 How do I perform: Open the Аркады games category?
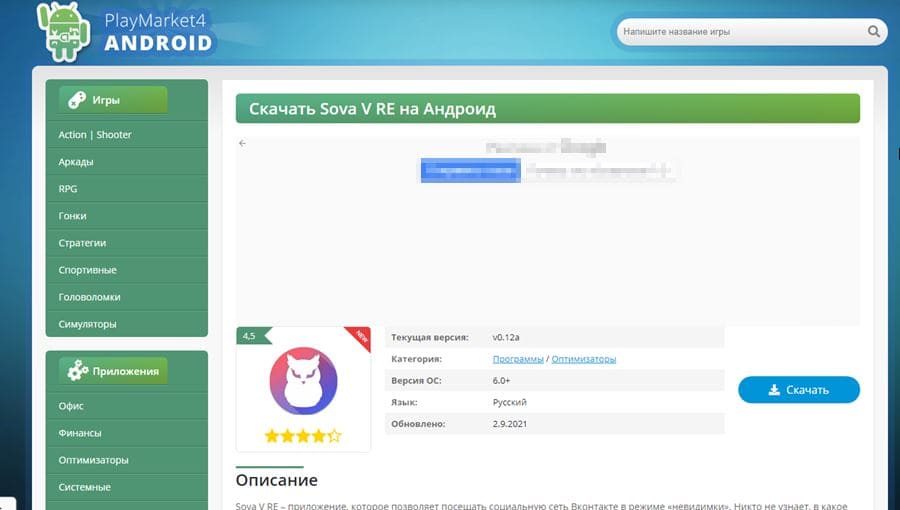(127, 162)
